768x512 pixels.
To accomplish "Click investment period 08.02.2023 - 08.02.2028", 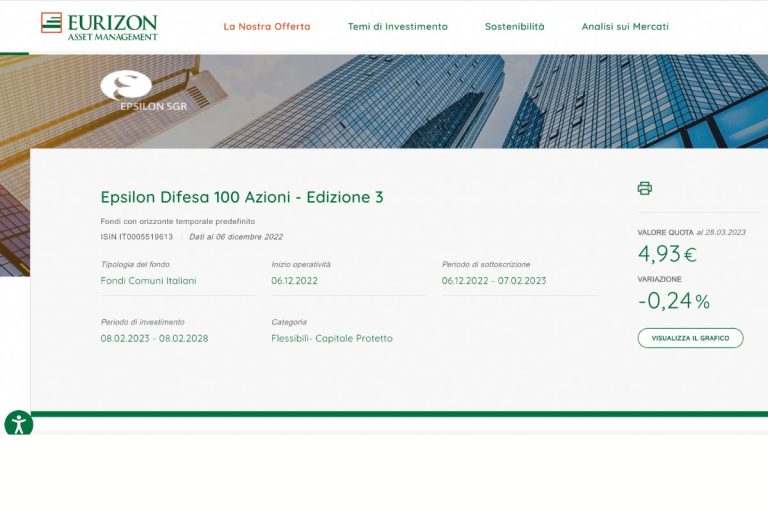I will (x=154, y=339).
